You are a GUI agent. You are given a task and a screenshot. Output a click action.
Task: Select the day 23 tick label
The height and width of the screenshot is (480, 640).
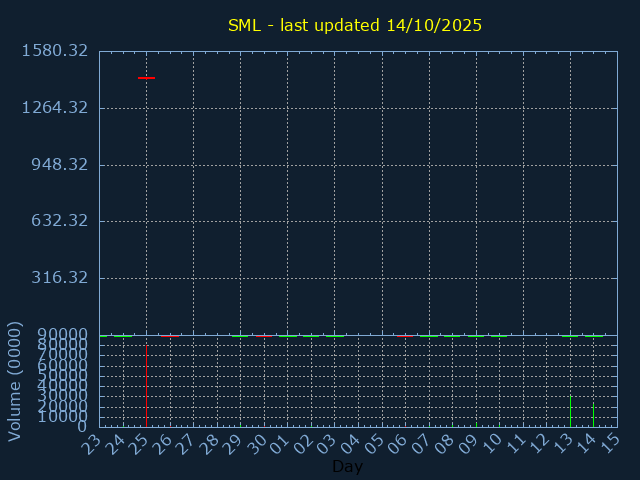tap(92, 443)
